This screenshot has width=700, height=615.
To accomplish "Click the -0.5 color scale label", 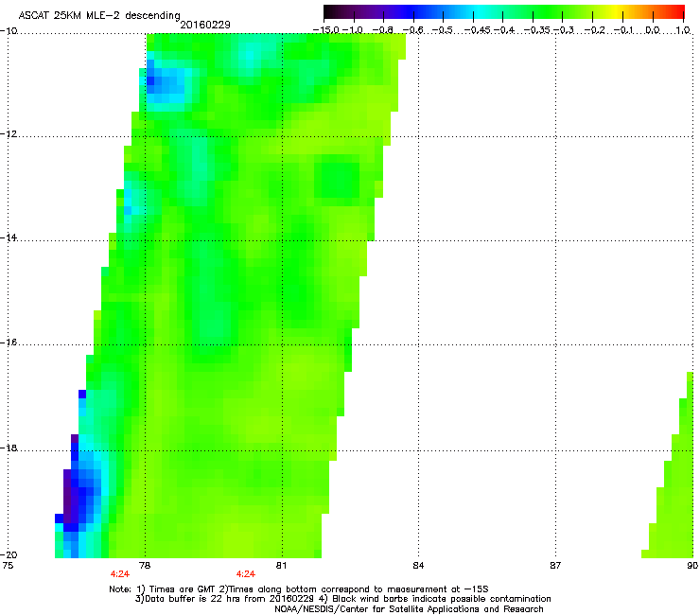I will (443, 30).
